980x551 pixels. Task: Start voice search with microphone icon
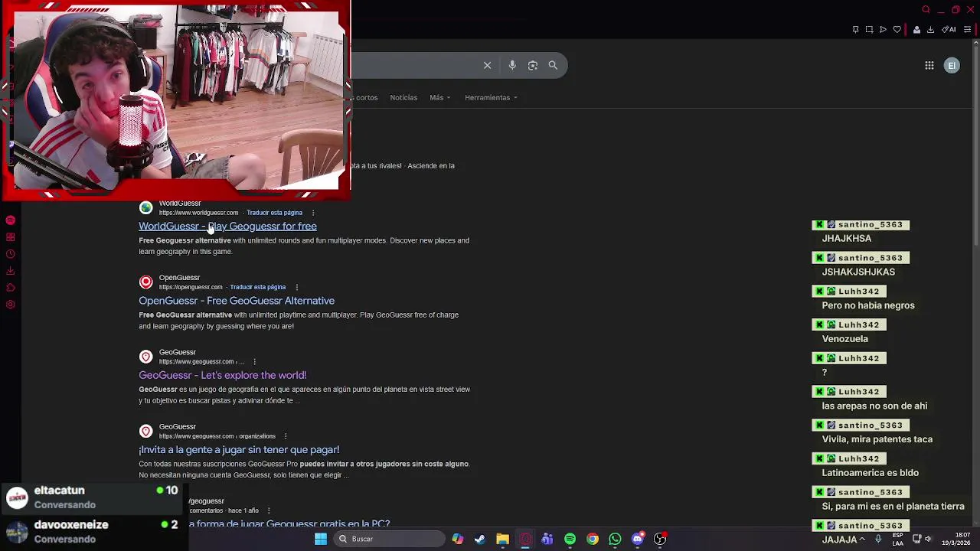pyautogui.click(x=512, y=65)
